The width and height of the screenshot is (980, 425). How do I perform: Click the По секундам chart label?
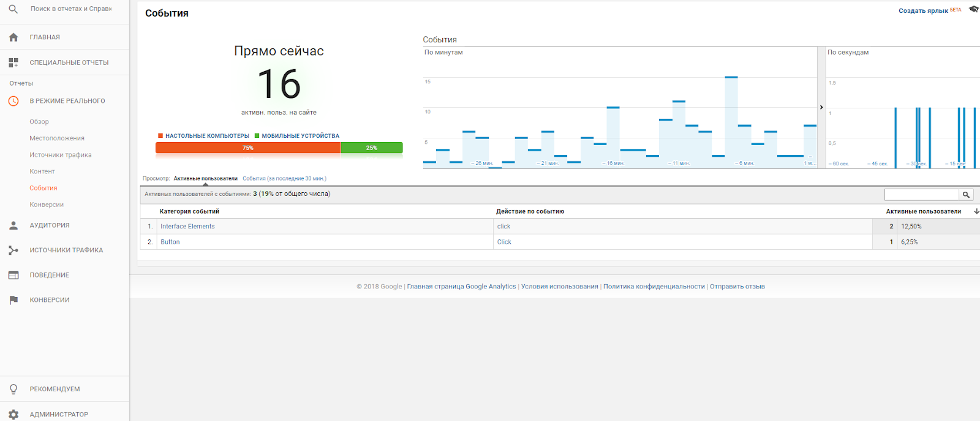click(x=848, y=53)
